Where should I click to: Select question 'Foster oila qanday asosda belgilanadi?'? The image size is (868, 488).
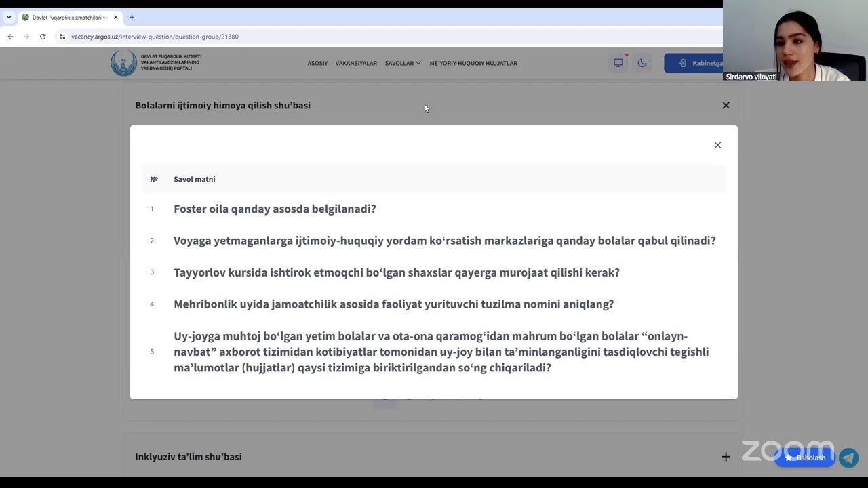click(x=275, y=209)
